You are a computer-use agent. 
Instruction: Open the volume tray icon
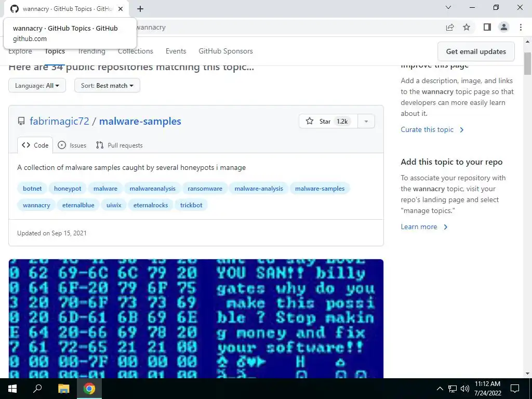point(465,389)
